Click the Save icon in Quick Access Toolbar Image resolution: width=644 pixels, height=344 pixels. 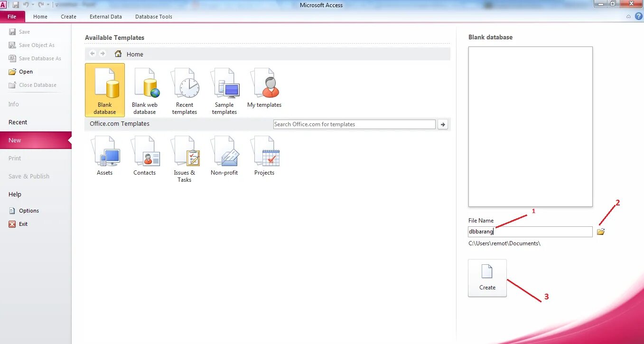(16, 5)
